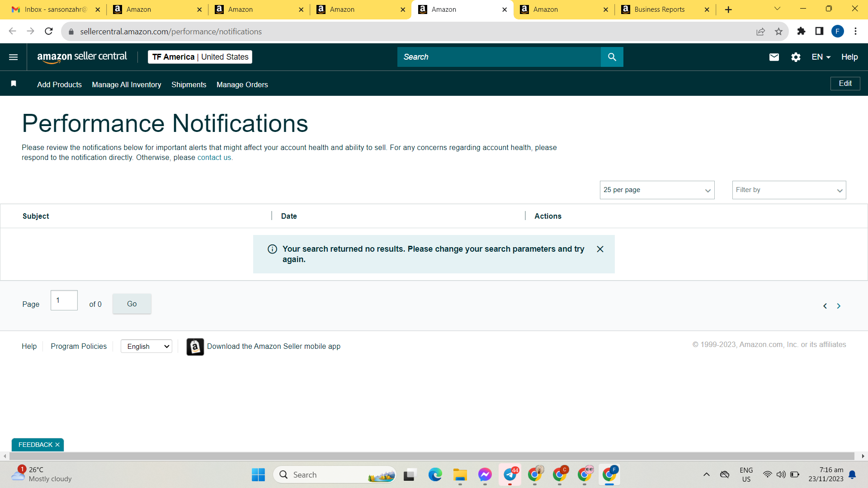Open the footer Help link
Screen dimensions: 868x488
pyautogui.click(x=29, y=347)
